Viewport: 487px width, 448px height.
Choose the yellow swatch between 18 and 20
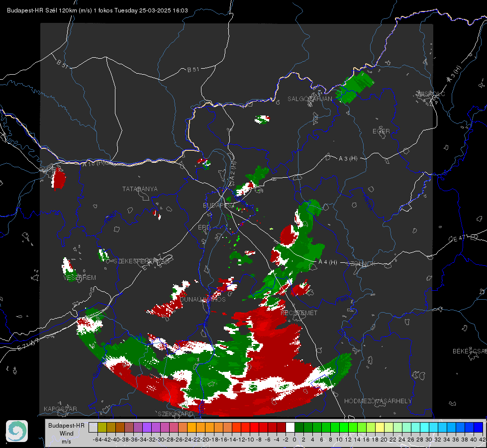coord(380,427)
